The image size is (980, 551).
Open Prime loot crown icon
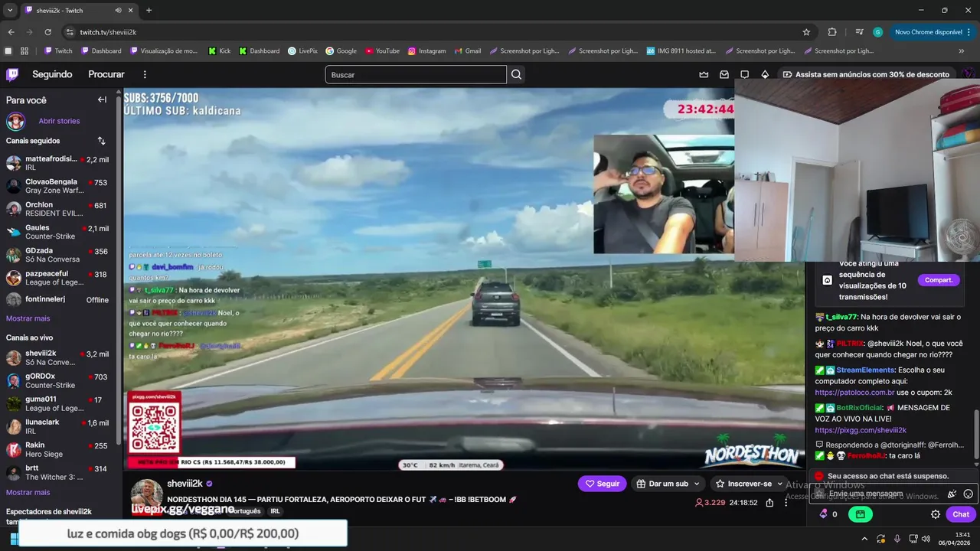(x=704, y=74)
